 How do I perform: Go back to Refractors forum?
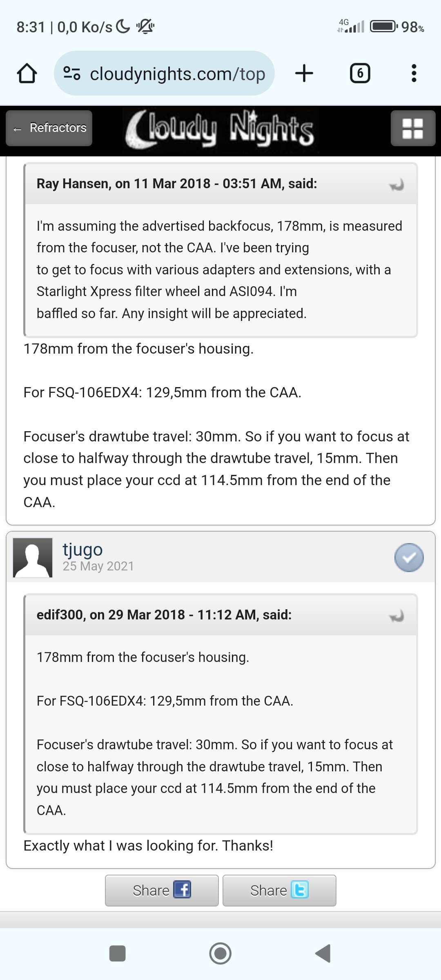click(49, 128)
